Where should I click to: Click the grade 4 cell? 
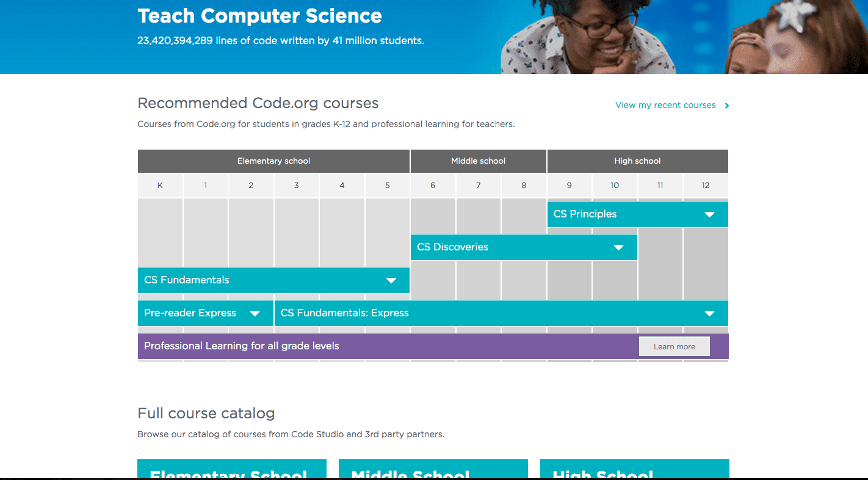[x=342, y=186]
